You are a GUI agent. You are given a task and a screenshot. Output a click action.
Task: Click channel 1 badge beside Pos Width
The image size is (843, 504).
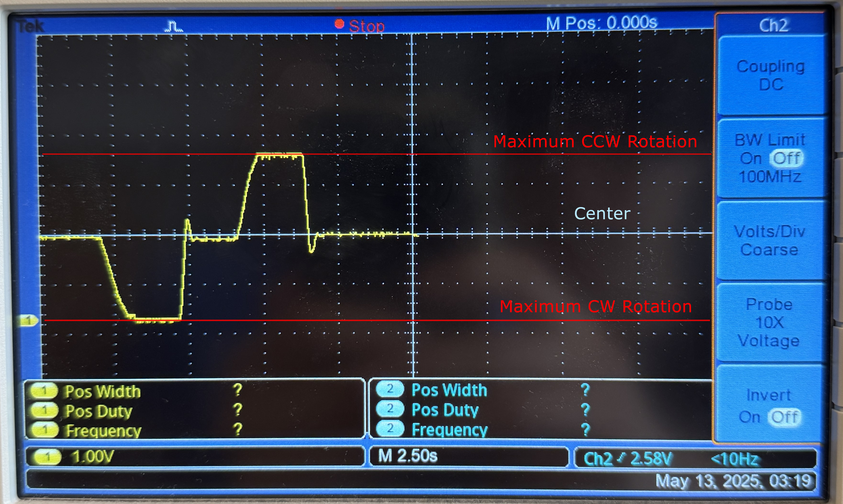[x=44, y=391]
